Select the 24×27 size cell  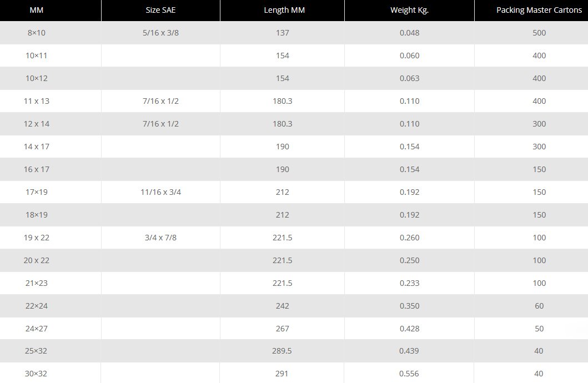pyautogui.click(x=37, y=329)
